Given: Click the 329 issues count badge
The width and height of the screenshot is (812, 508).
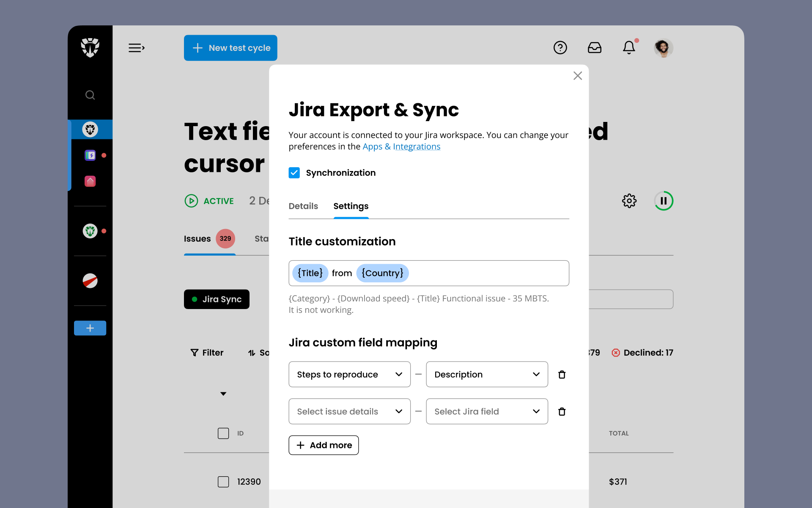Looking at the screenshot, I should point(225,239).
